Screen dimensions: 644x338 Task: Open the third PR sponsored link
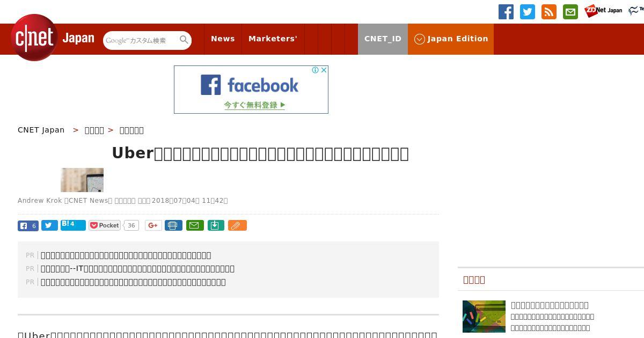pos(133,282)
